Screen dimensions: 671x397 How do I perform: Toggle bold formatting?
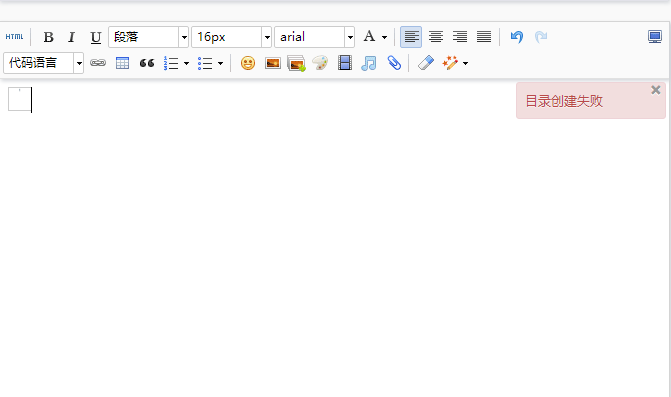48,37
